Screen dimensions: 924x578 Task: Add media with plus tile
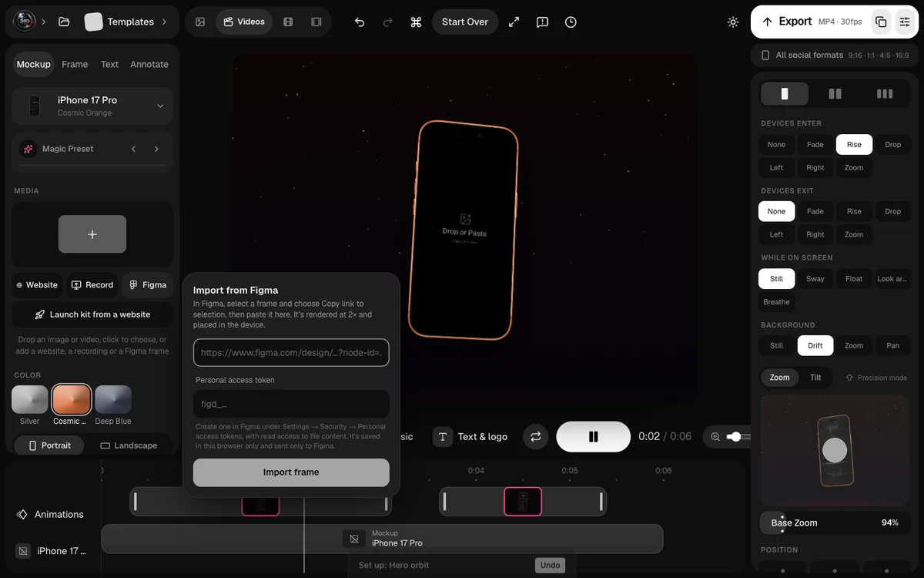pos(92,234)
